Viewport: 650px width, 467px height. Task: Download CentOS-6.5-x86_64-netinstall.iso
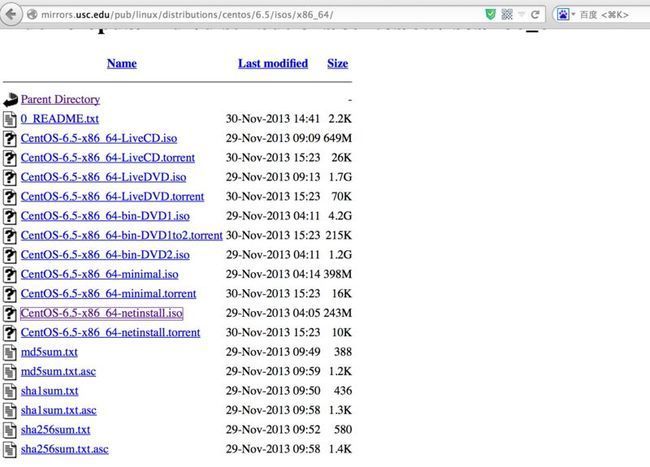click(102, 313)
